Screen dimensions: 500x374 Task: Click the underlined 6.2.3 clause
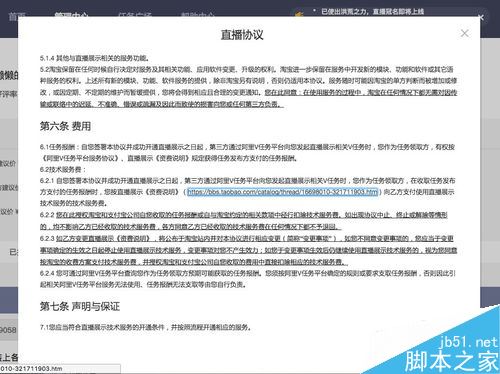[248, 250]
